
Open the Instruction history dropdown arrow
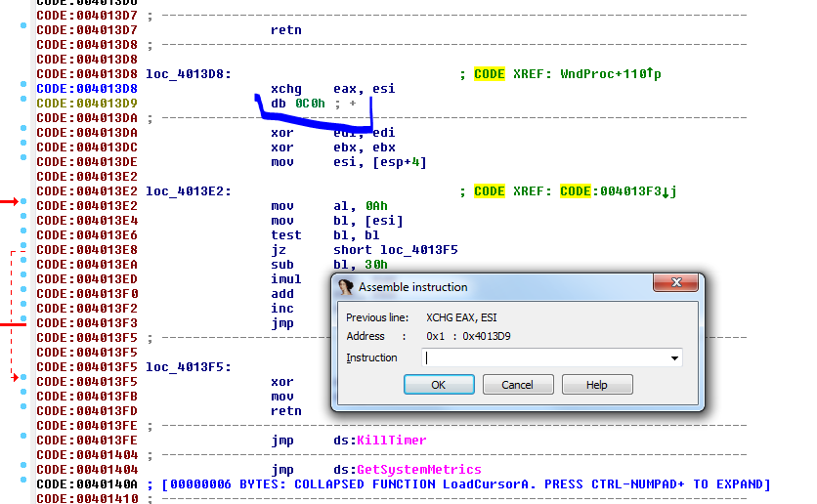[674, 358]
